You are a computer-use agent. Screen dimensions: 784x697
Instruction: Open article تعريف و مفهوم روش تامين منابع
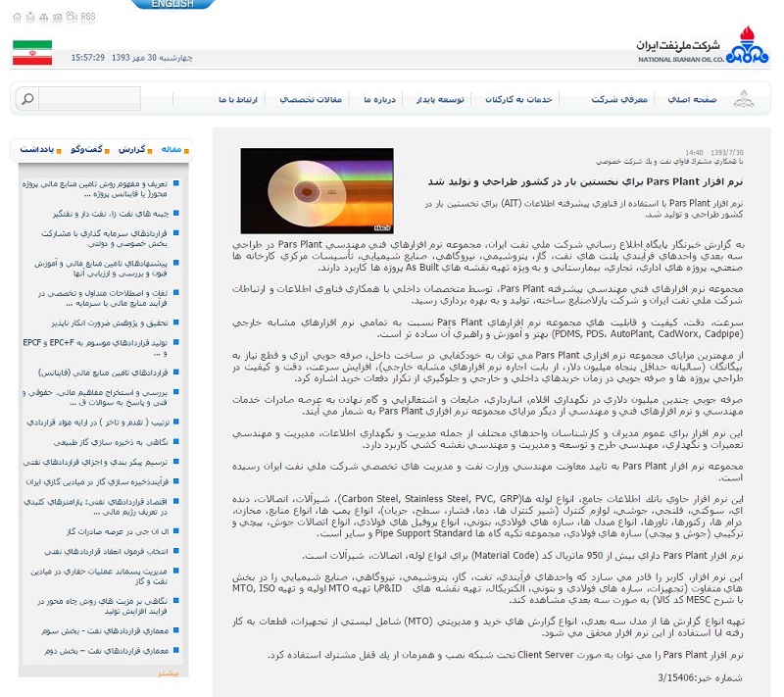pyautogui.click(x=95, y=188)
